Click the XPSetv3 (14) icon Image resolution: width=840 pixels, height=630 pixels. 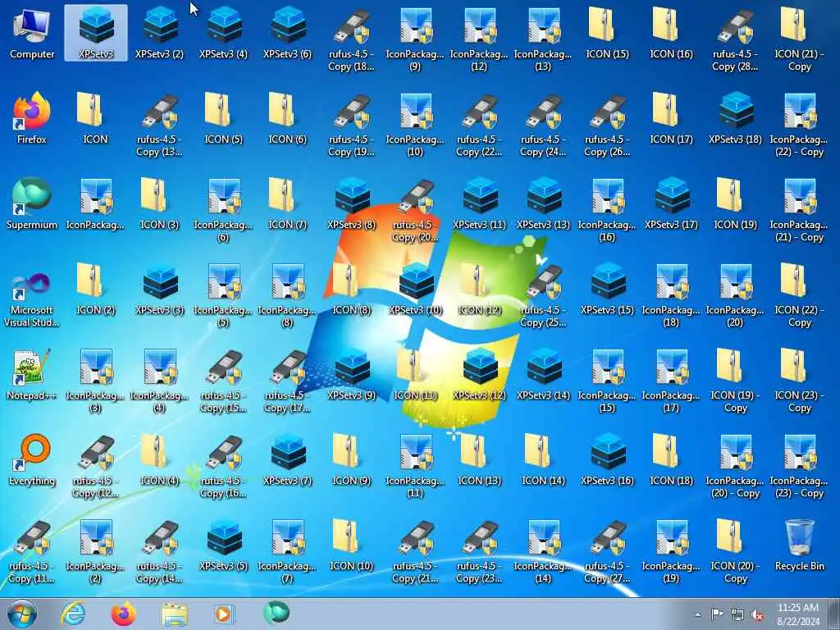[x=543, y=374]
